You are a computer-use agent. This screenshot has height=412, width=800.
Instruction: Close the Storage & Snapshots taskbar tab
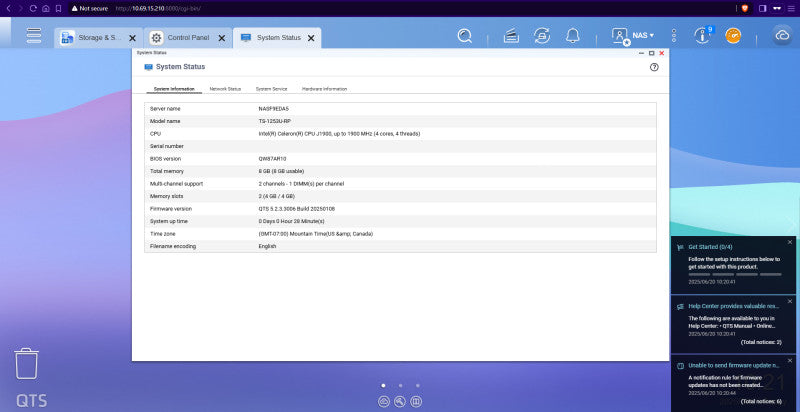(x=132, y=38)
